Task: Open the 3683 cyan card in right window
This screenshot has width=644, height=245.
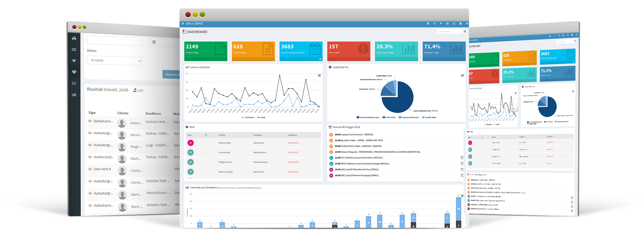Action: 557,57
